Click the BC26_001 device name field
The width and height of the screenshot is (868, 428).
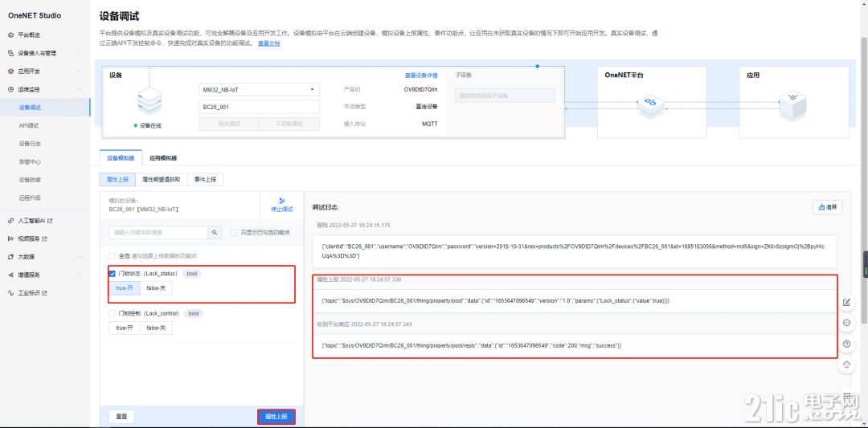point(259,107)
